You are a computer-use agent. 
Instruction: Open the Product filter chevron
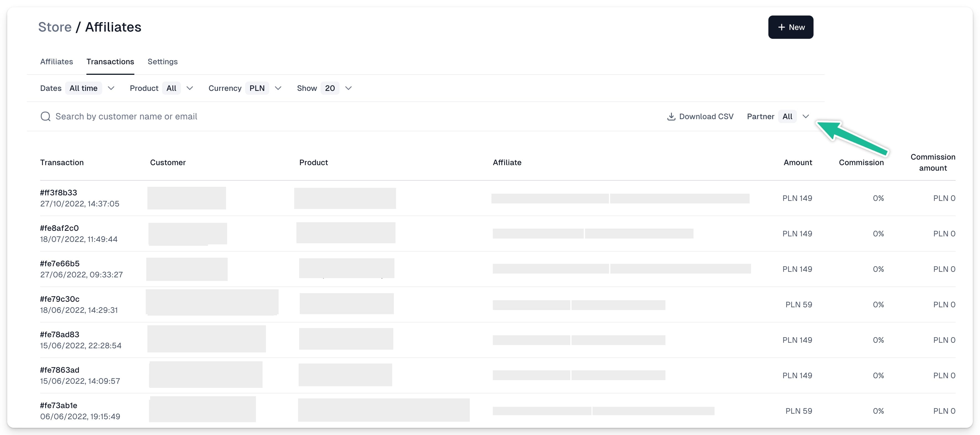click(189, 88)
